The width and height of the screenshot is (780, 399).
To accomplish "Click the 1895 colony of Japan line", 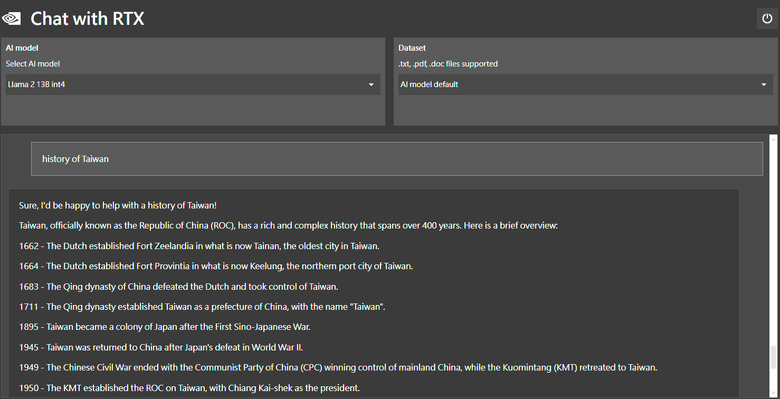I will coord(165,327).
